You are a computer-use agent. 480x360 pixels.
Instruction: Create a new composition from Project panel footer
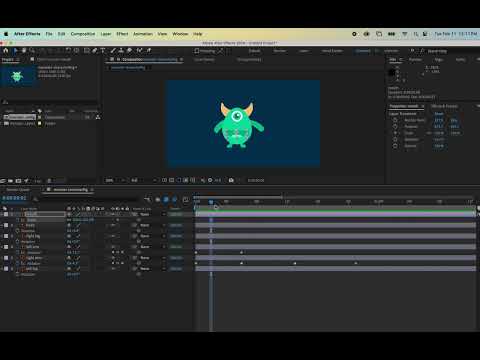pyautogui.click(x=18, y=181)
